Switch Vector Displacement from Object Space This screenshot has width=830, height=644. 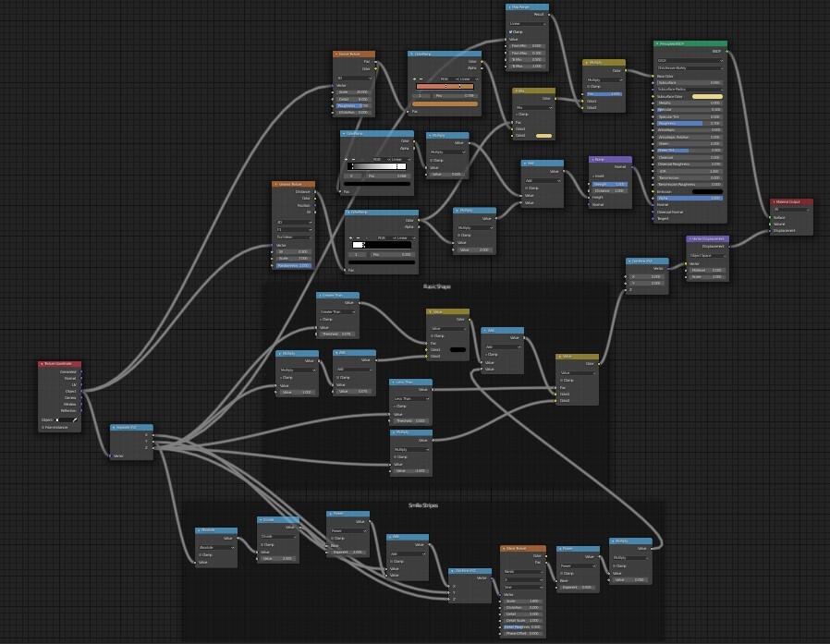[x=708, y=256]
